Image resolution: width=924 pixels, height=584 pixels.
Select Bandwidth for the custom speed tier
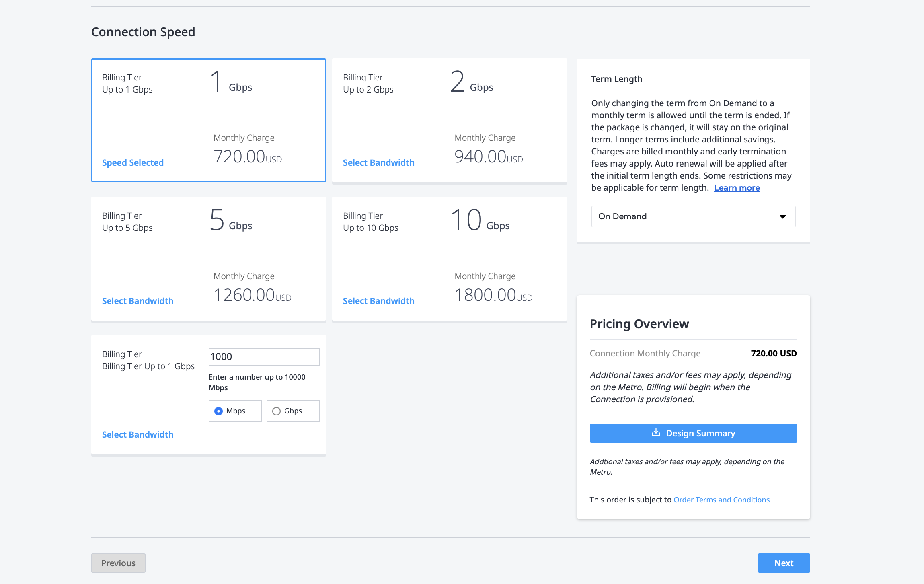click(138, 434)
